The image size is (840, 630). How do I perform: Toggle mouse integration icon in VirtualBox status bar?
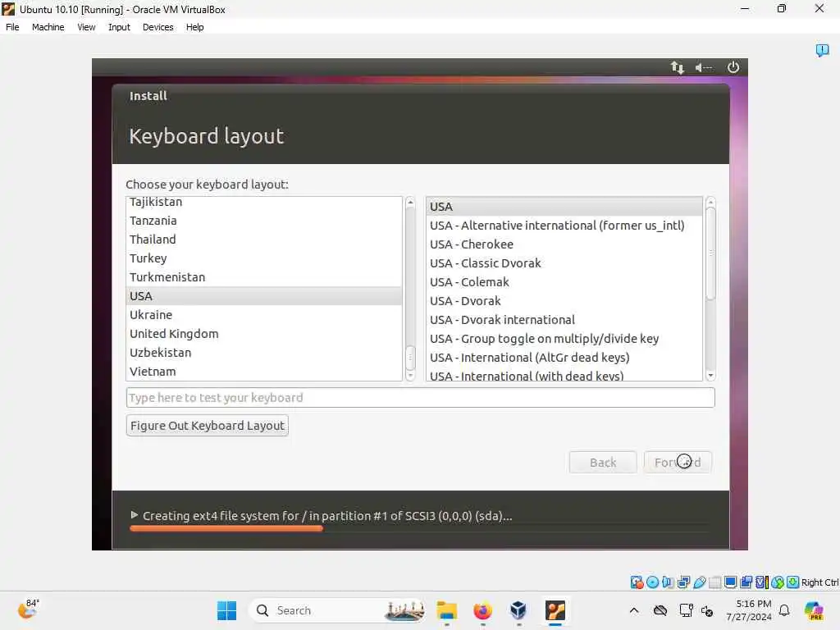pyautogui.click(x=778, y=582)
